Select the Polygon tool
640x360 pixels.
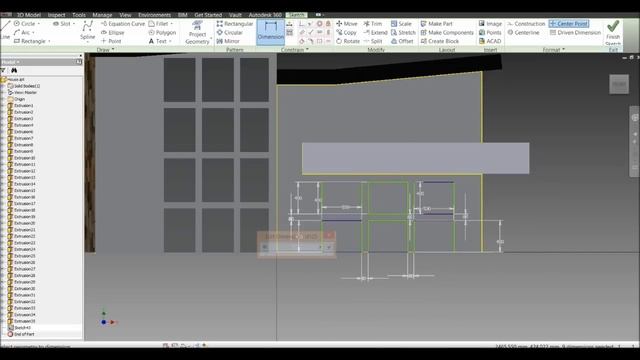[x=162, y=32]
